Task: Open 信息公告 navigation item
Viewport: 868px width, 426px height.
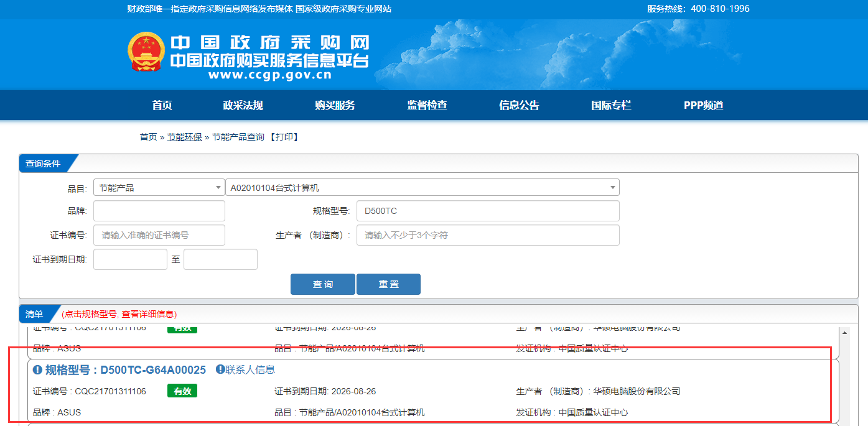Action: point(519,105)
